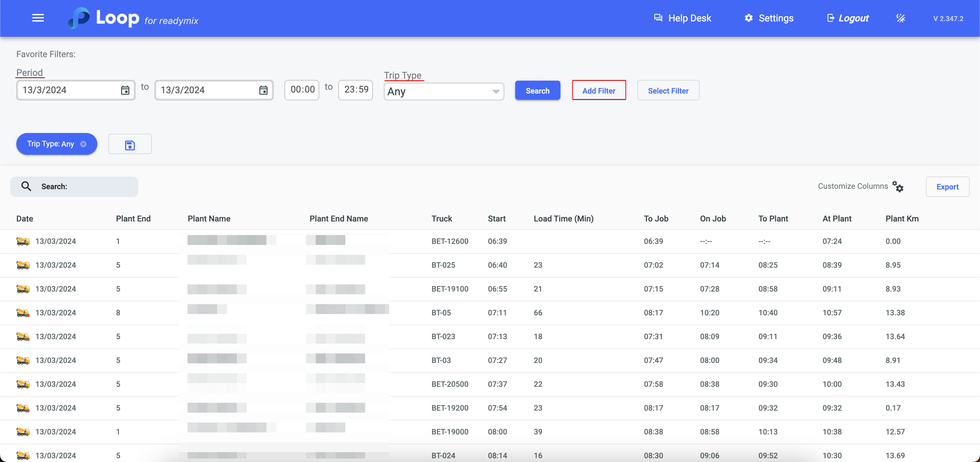
Task: Click the save filter floppy disk icon
Action: (x=130, y=145)
